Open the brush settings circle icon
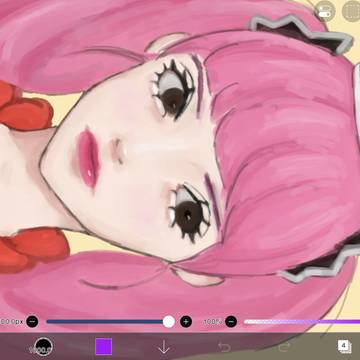The width and height of the screenshot is (360, 360). coord(43,347)
